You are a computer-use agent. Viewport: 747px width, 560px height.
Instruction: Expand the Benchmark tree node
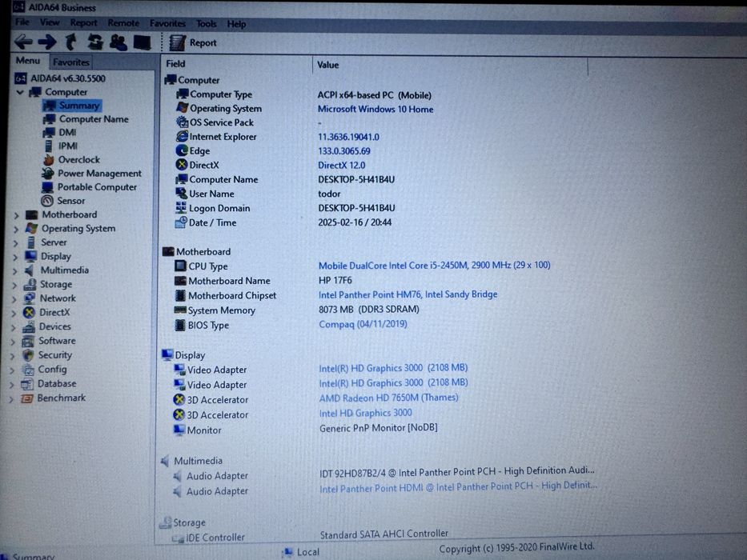pyautogui.click(x=11, y=399)
